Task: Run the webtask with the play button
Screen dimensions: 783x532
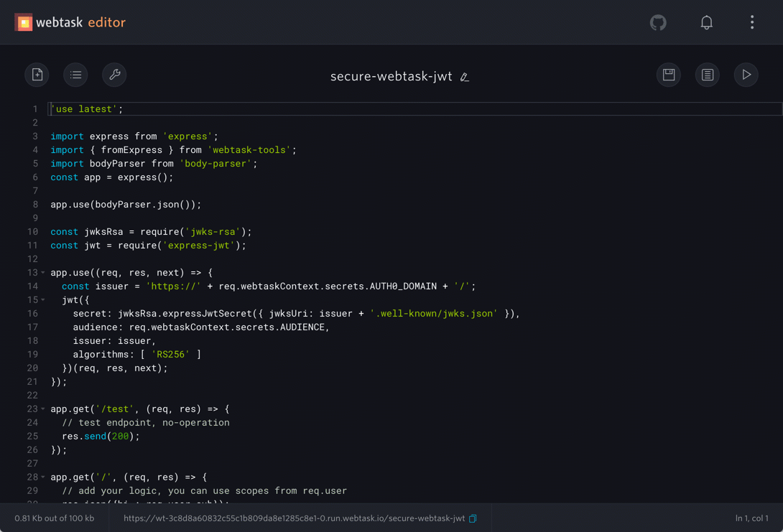Action: click(x=746, y=75)
